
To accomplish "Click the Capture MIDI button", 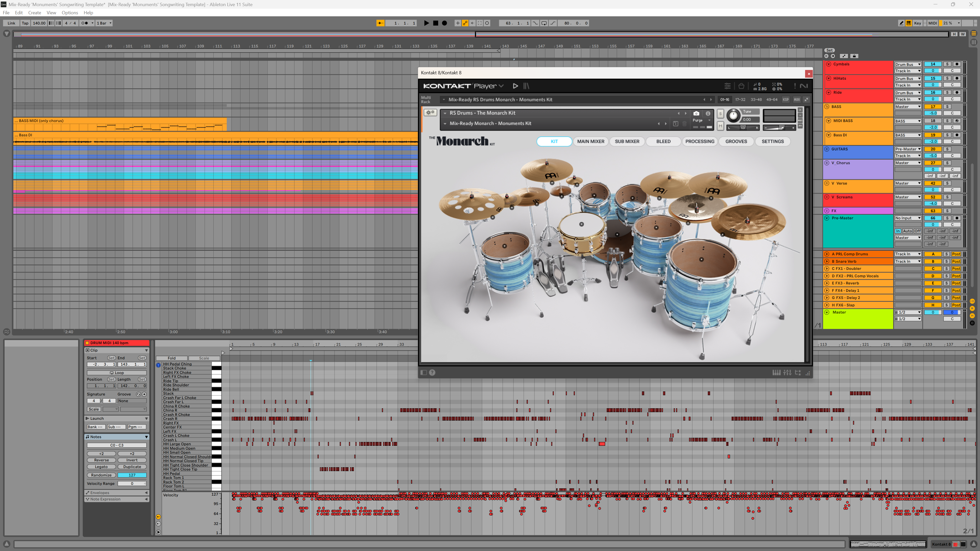I will (x=480, y=23).
